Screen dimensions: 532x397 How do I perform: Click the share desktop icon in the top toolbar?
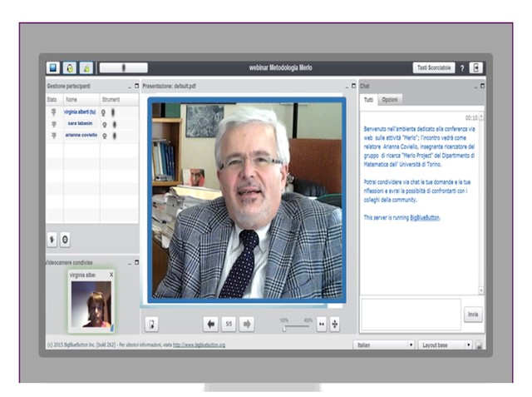pyautogui.click(x=53, y=67)
